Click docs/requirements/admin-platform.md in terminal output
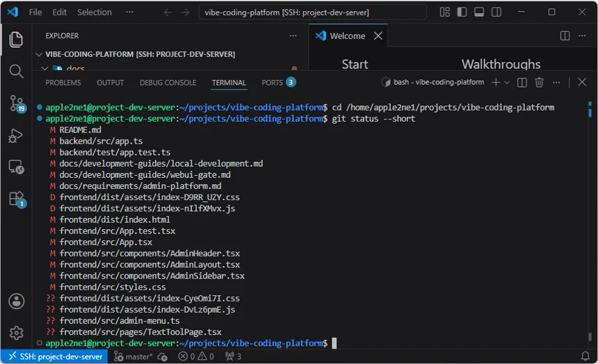598x364 pixels. coord(140,186)
